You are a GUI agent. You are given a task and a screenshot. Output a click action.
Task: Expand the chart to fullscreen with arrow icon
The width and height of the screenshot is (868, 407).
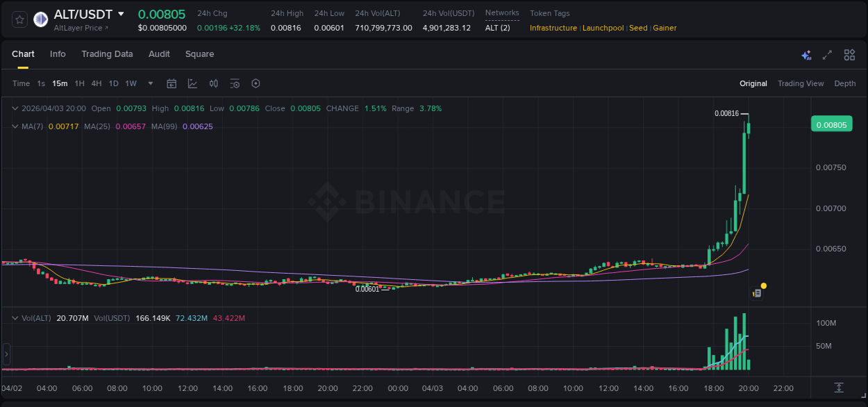click(826, 54)
